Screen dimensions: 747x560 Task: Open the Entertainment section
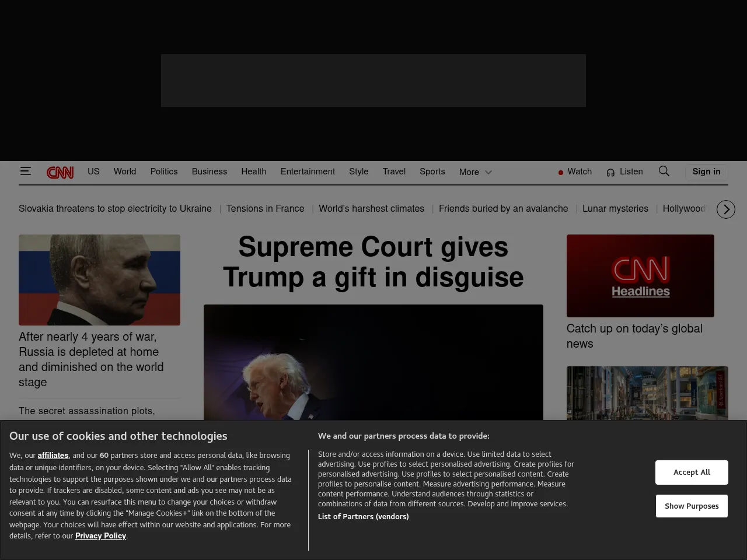308,171
